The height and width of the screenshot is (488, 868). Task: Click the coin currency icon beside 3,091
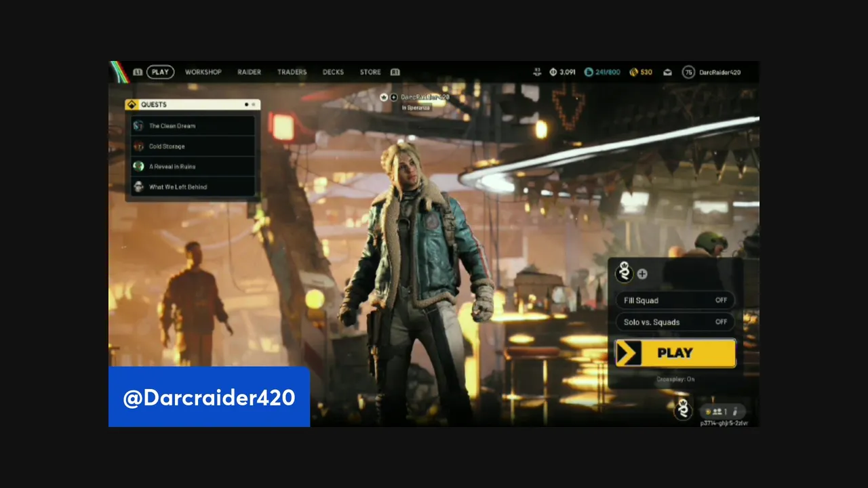point(553,72)
